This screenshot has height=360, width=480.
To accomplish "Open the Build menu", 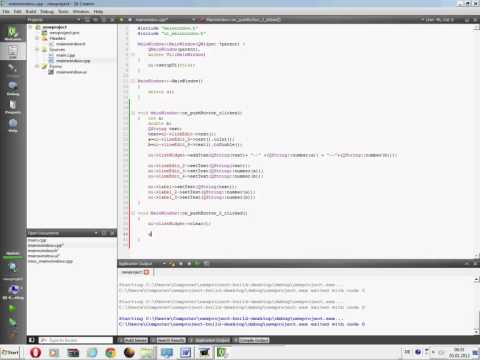I will coord(31,11).
